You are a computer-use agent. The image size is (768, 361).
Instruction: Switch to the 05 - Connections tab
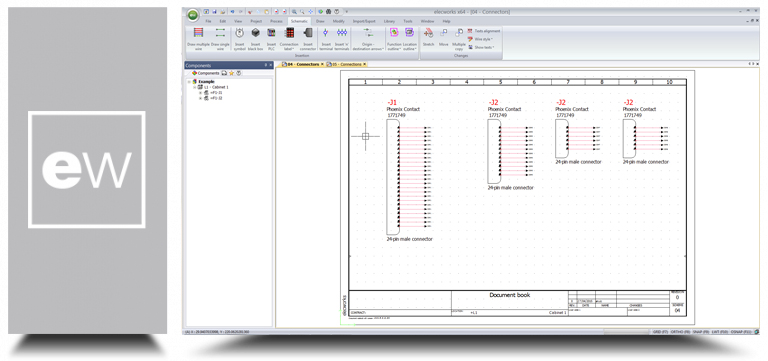click(x=347, y=65)
